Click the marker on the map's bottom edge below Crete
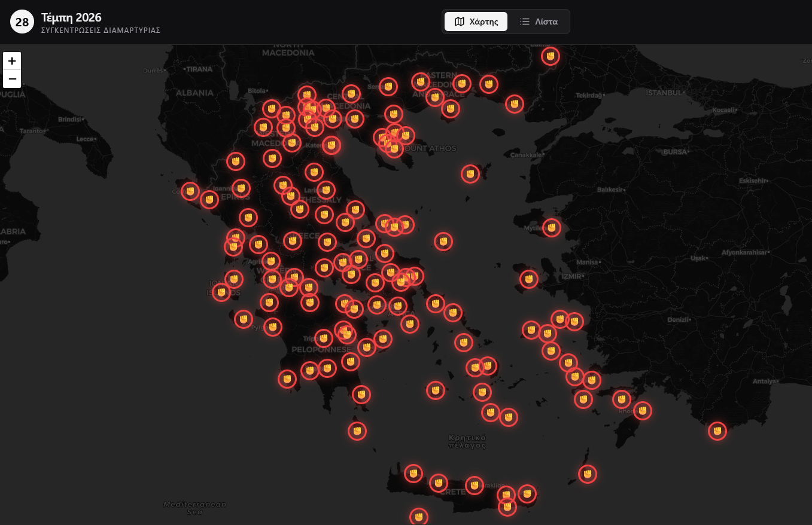 [x=419, y=516]
